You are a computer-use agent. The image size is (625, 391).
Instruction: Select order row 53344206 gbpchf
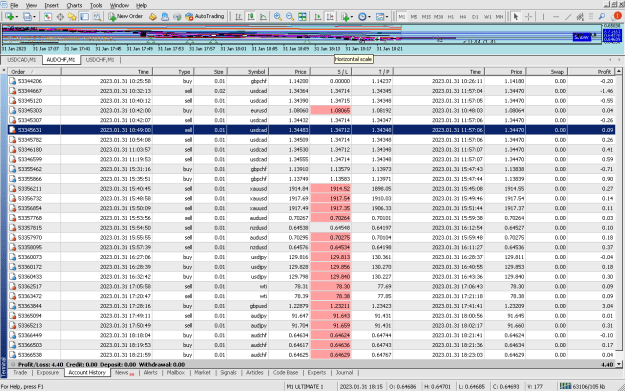pyautogui.click(x=311, y=81)
